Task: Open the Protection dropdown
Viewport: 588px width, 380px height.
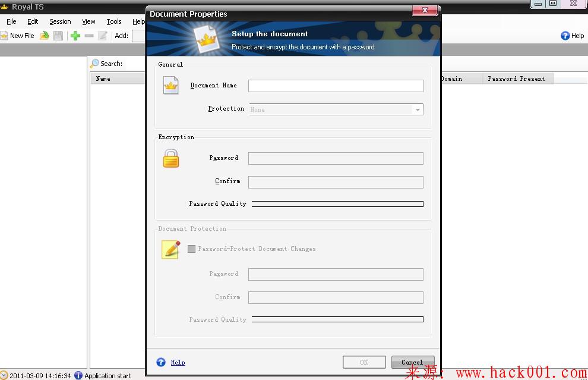Action: [418, 109]
